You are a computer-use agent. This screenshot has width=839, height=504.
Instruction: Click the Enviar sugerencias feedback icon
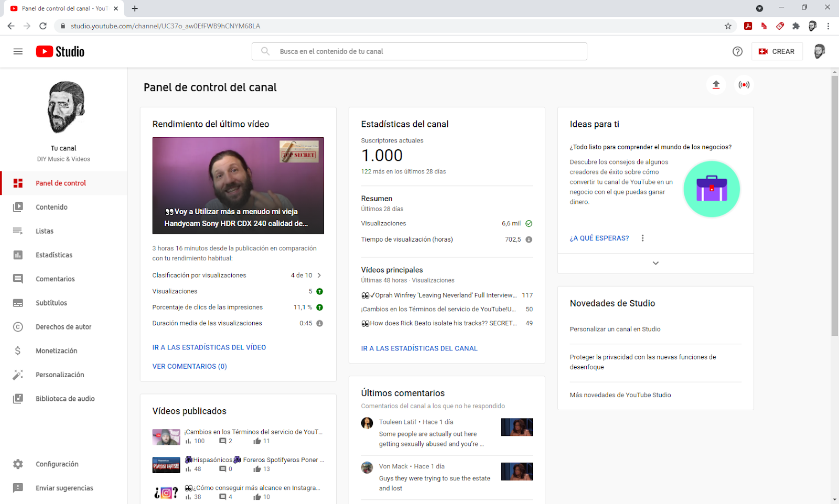pos(18,488)
